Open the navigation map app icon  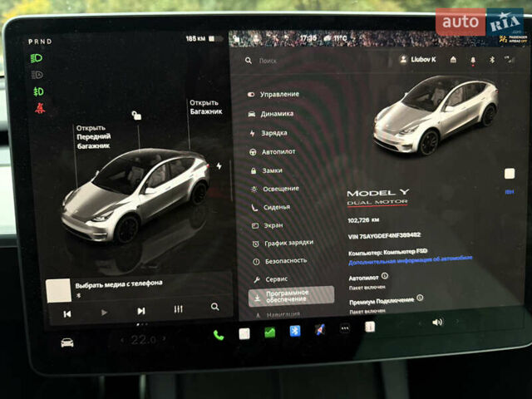click(320, 329)
